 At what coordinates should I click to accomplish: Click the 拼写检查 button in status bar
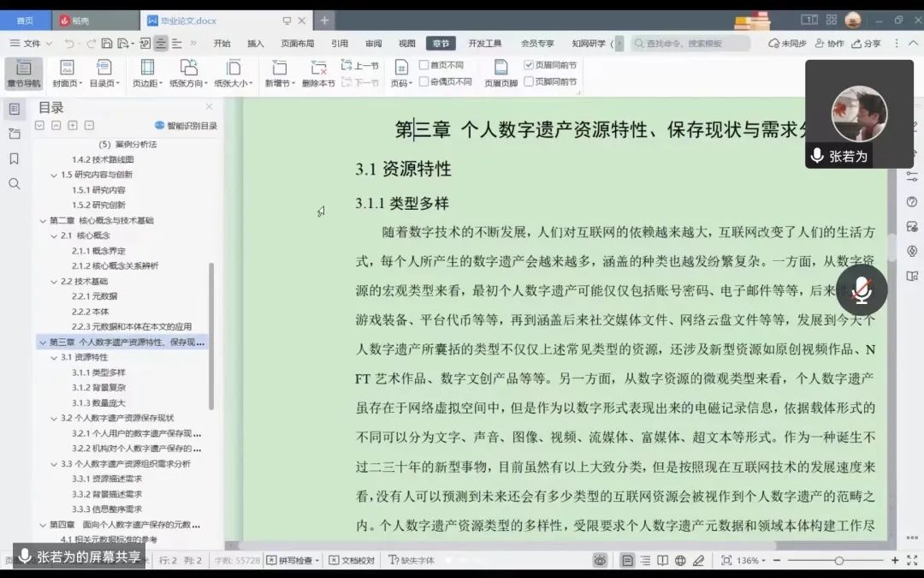(x=293, y=560)
